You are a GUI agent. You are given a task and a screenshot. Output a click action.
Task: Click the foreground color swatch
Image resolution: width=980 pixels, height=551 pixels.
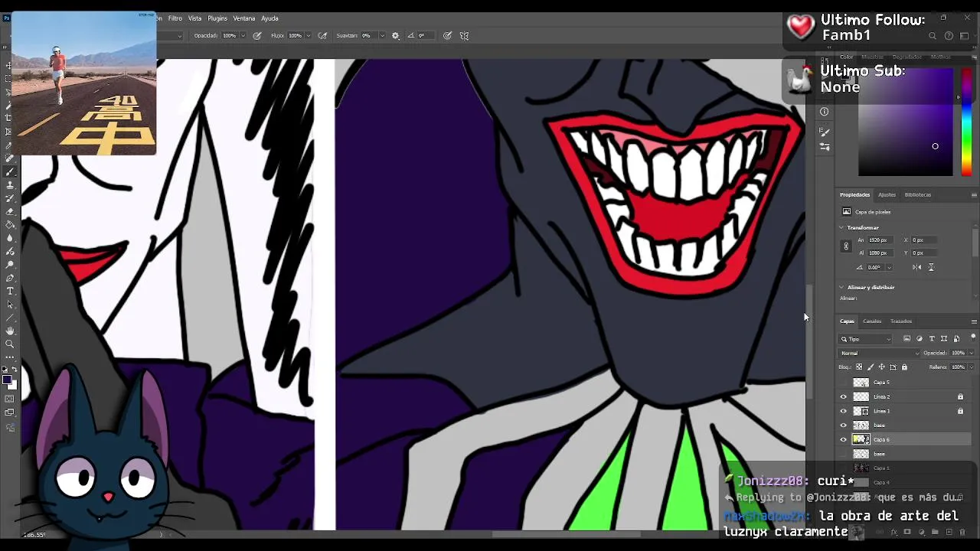click(x=8, y=379)
